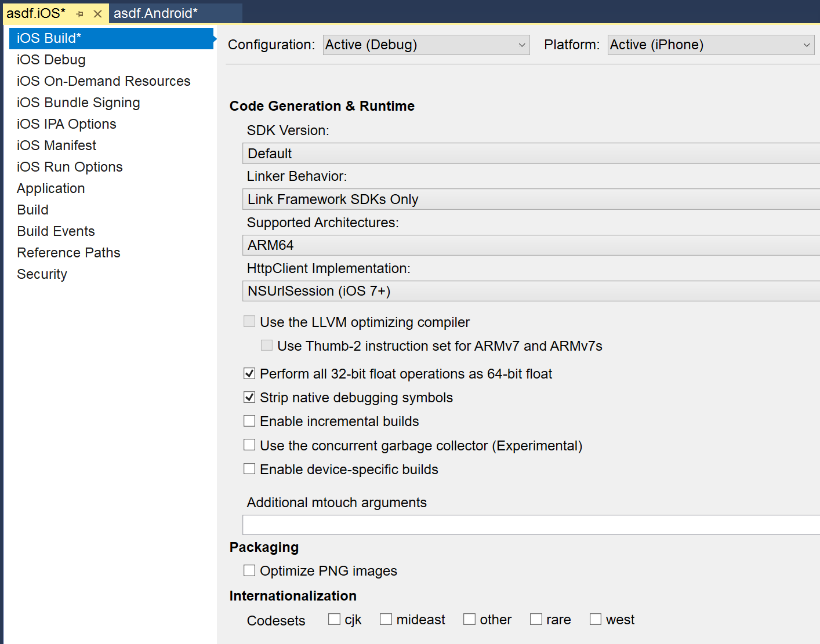Open Linker Behavior combo box

click(531, 199)
